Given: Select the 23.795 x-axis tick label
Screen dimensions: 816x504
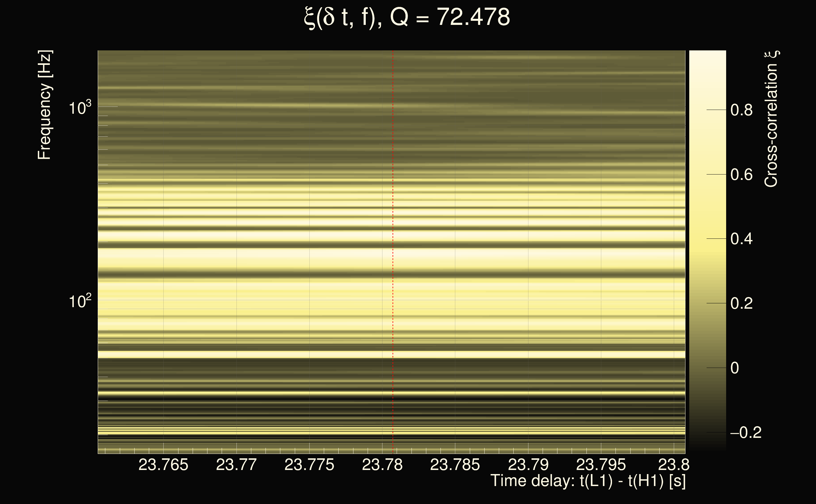Looking at the screenshot, I should pyautogui.click(x=601, y=465).
